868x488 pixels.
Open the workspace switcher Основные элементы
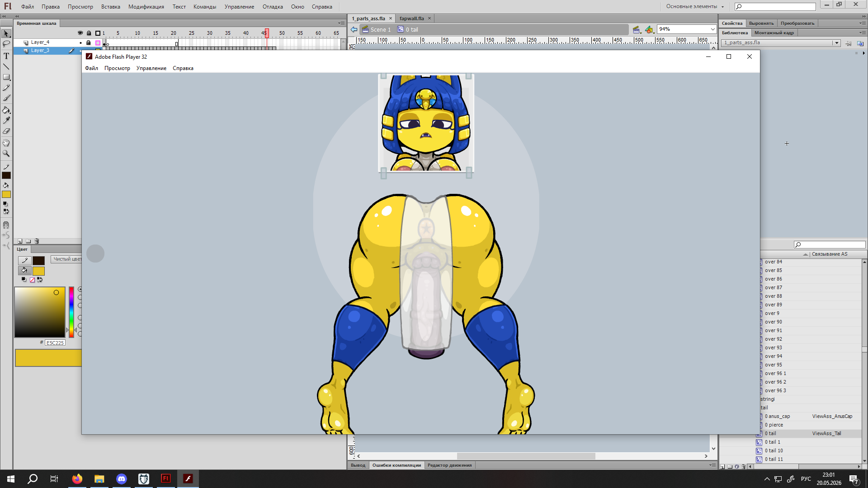[x=695, y=6]
